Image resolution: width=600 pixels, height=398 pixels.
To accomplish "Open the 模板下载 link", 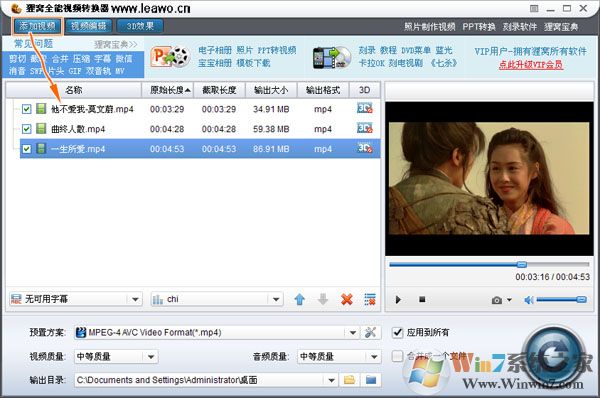I will tap(253, 63).
